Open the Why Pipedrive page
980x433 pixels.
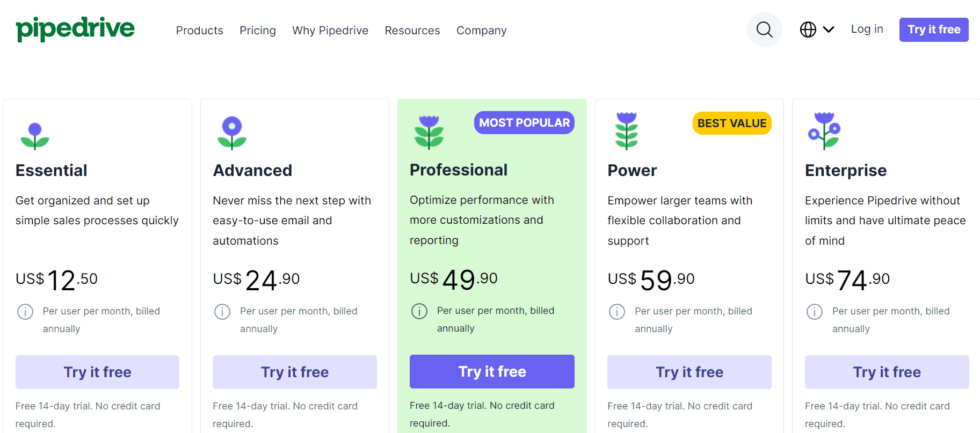coord(330,31)
